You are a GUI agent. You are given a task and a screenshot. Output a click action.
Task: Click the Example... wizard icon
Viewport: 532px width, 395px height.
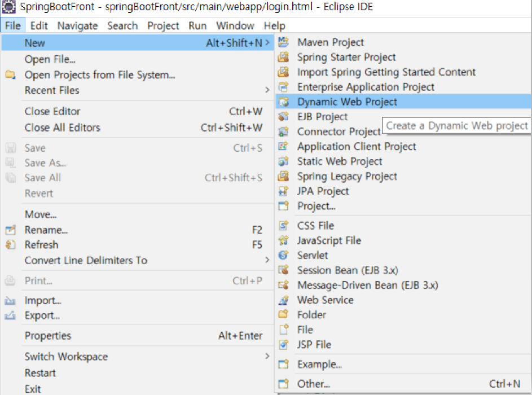click(283, 364)
